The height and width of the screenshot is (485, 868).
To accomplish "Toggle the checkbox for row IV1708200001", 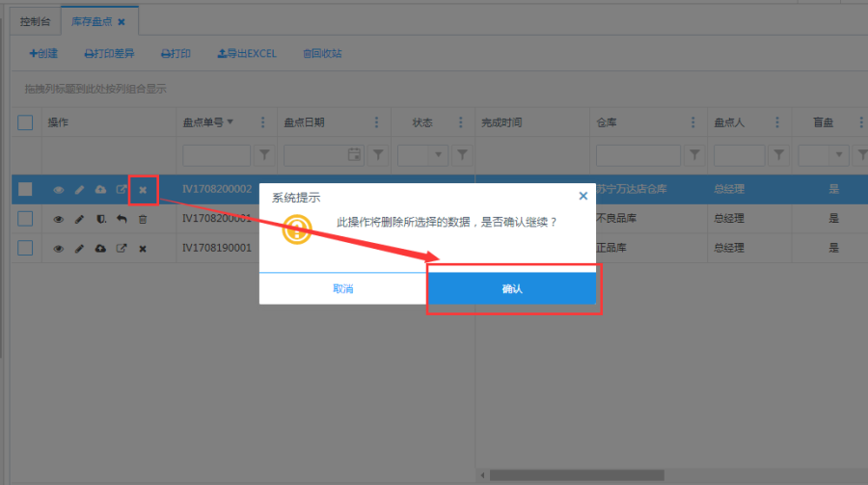I will click(x=25, y=219).
